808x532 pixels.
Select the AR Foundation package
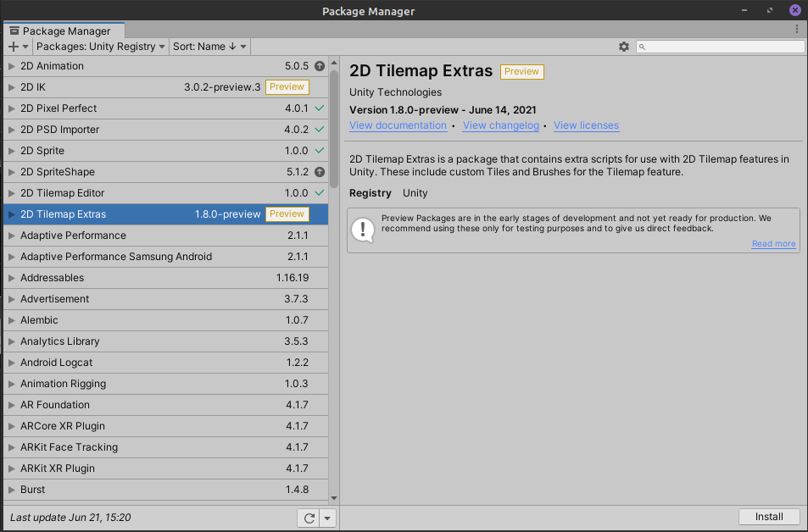(166, 405)
